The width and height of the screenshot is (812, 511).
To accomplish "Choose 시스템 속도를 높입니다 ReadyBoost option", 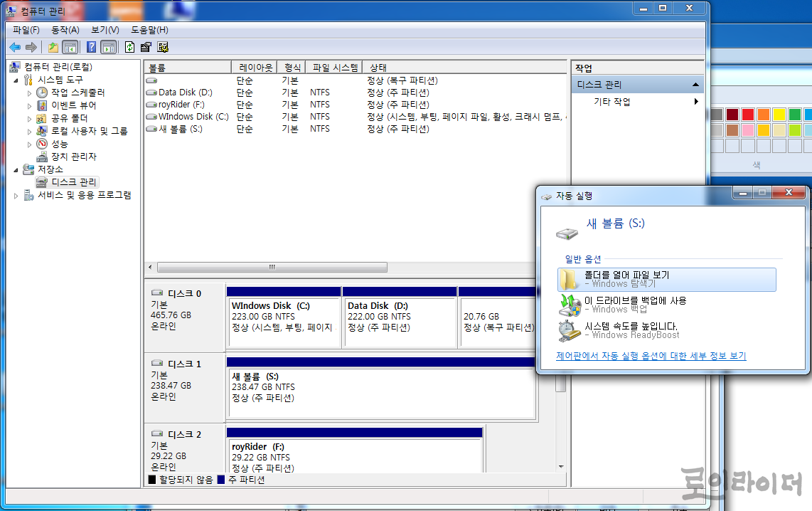I will (x=667, y=330).
